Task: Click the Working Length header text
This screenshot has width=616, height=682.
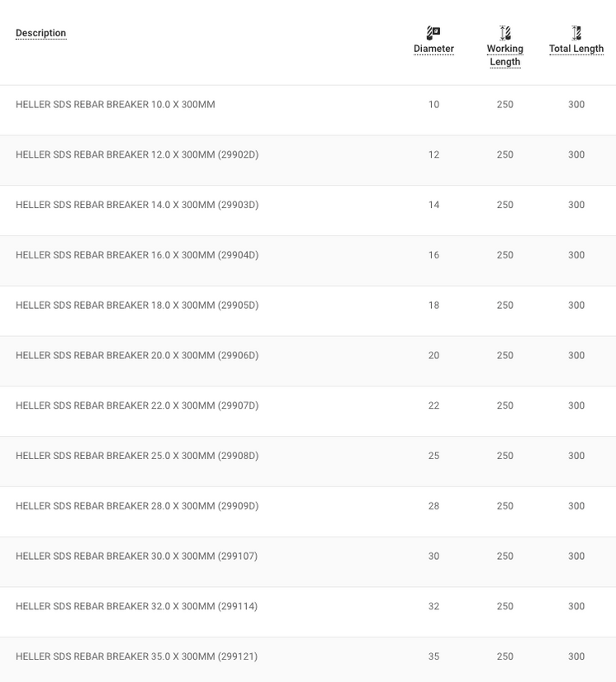Action: (505, 55)
